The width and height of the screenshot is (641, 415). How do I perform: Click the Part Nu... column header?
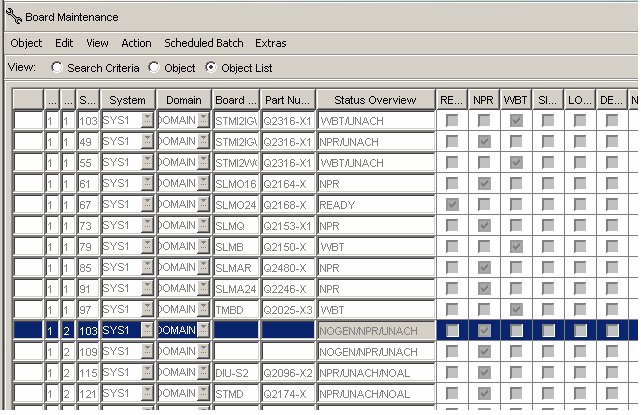288,100
